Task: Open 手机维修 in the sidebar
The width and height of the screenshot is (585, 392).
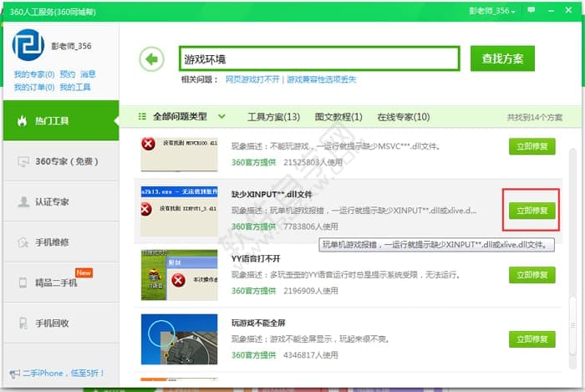Action: [59, 242]
